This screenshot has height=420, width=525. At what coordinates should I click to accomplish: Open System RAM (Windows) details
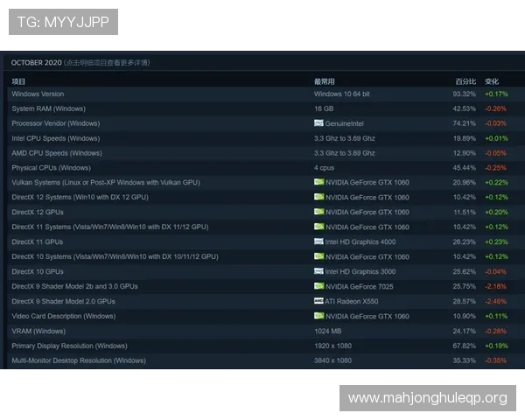48,108
